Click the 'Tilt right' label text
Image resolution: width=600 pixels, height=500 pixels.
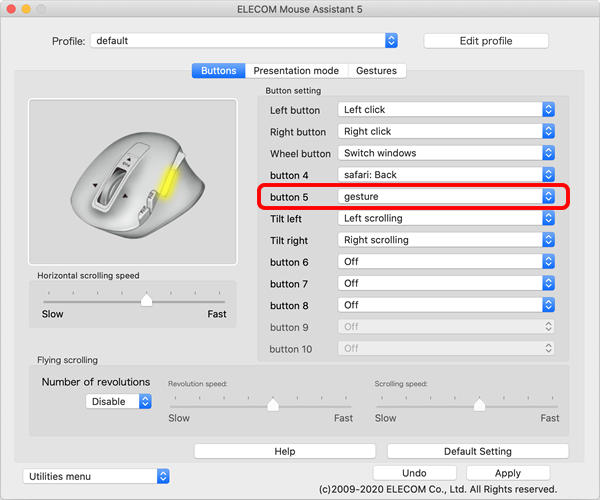[289, 241]
